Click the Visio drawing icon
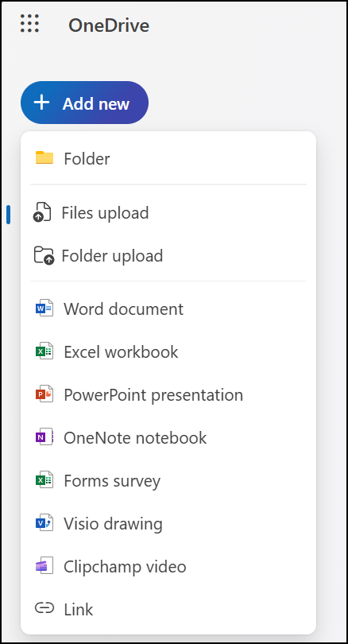 [x=44, y=523]
